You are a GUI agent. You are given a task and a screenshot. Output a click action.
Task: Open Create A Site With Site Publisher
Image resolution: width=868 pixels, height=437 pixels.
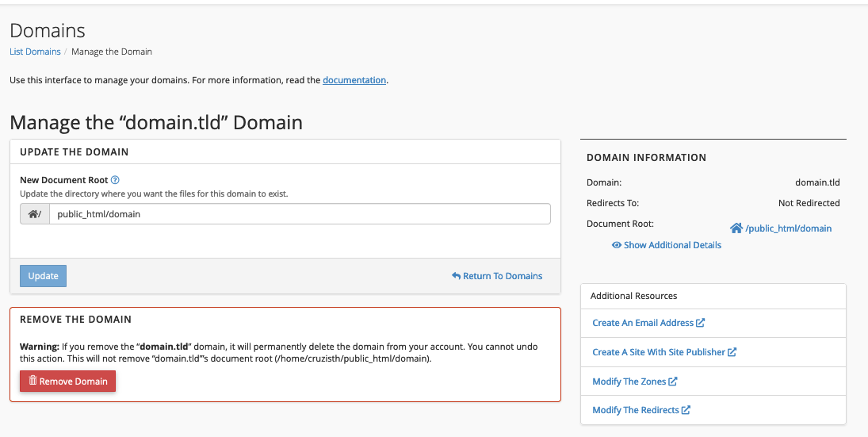pyautogui.click(x=659, y=352)
